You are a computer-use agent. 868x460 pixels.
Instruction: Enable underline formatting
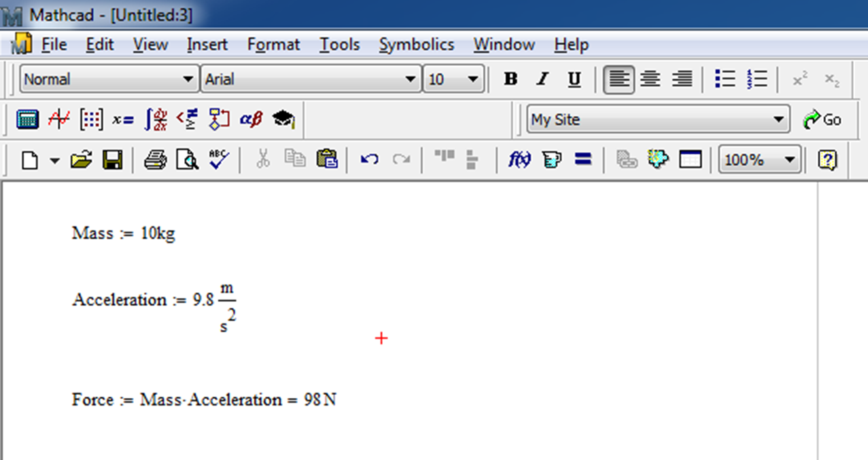pyautogui.click(x=574, y=79)
